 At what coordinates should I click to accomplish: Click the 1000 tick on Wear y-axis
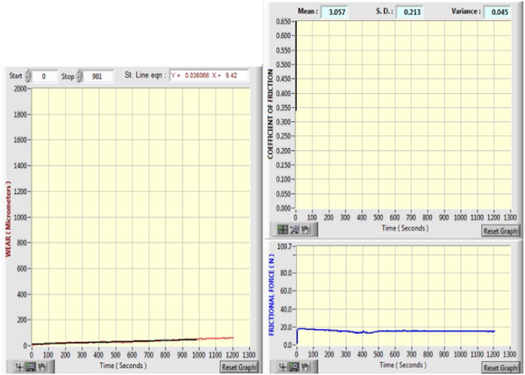tap(20, 217)
